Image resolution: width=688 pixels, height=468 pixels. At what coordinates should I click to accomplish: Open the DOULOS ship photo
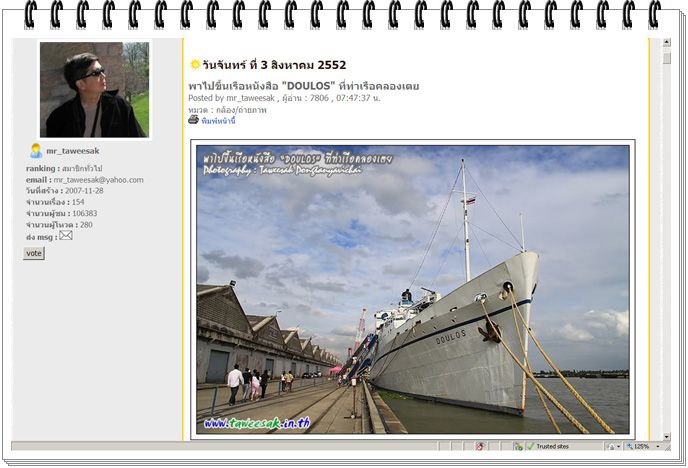tap(412, 289)
